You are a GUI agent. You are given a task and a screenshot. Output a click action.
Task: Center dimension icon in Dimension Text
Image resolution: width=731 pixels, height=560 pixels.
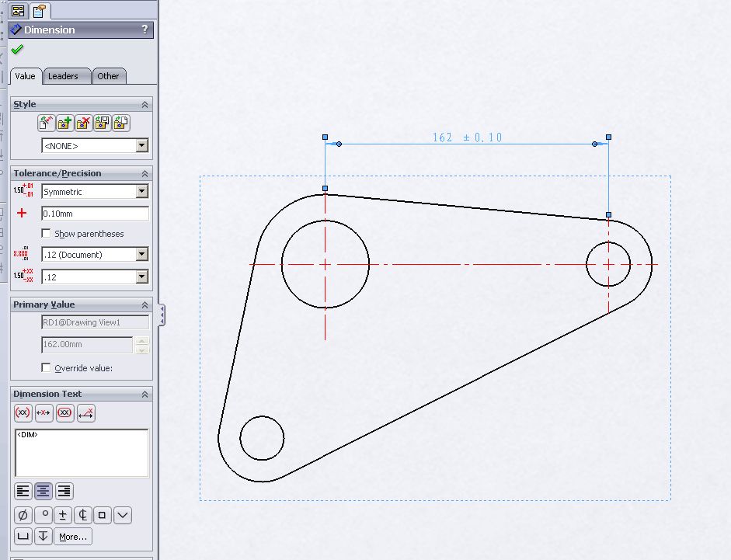44,412
